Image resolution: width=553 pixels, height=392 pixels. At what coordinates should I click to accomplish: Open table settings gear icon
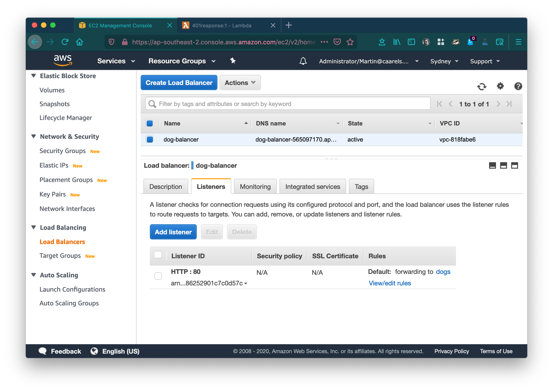tap(500, 86)
